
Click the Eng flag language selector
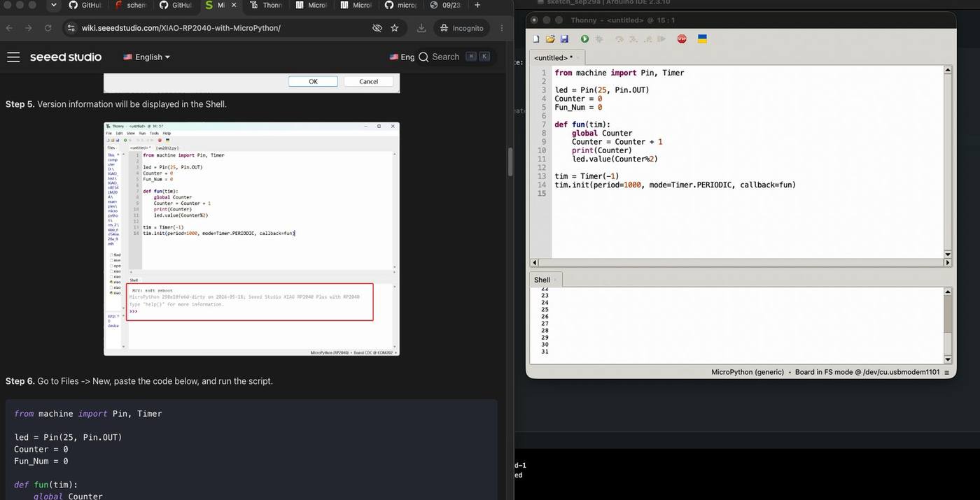point(402,57)
